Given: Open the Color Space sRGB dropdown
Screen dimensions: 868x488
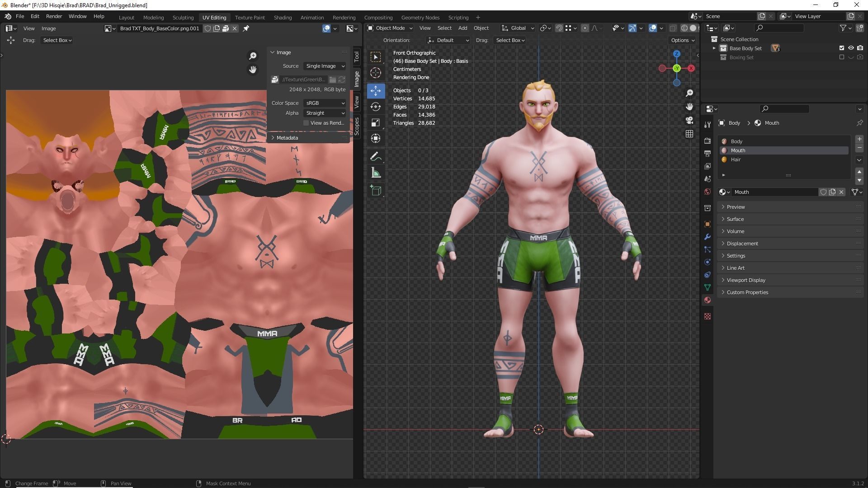Looking at the screenshot, I should tap(325, 103).
